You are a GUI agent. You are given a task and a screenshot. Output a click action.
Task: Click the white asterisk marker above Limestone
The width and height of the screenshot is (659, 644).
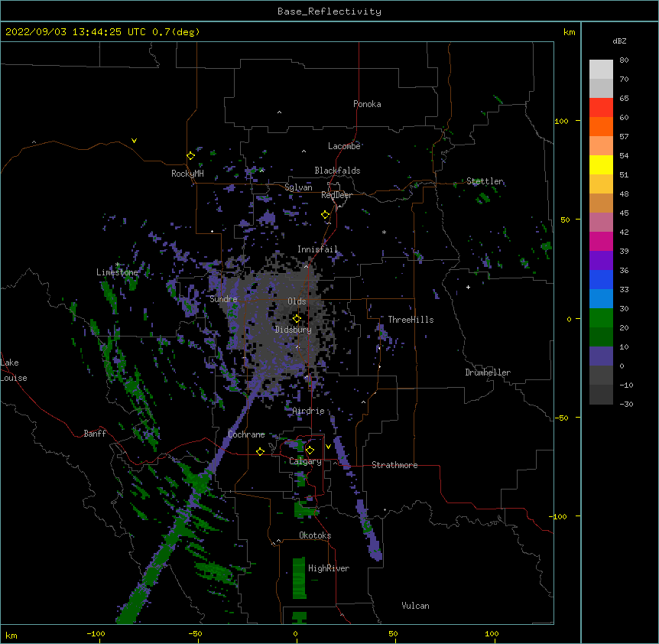(117, 265)
